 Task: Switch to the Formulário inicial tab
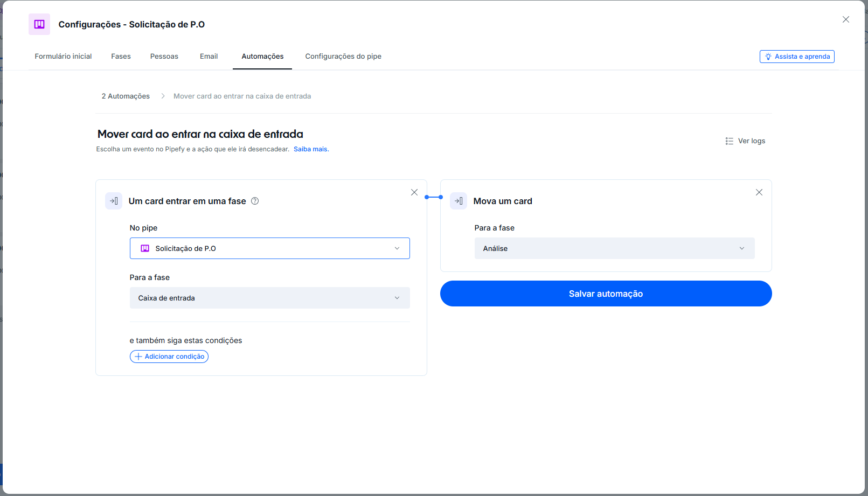click(63, 56)
